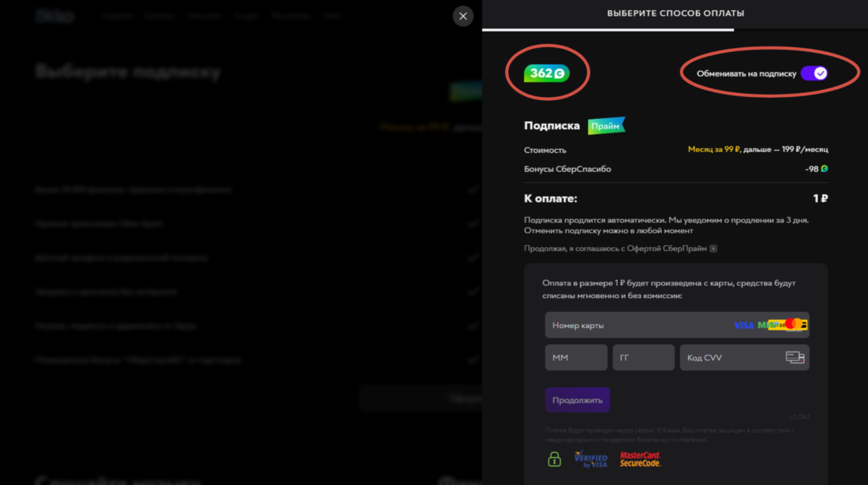The width and height of the screenshot is (868, 485).
Task: Close the payment panel with X
Action: pyautogui.click(x=463, y=16)
